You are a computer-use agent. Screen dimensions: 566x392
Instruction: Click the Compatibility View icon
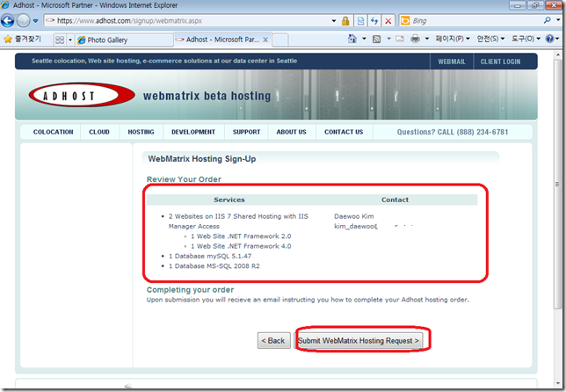[x=360, y=20]
